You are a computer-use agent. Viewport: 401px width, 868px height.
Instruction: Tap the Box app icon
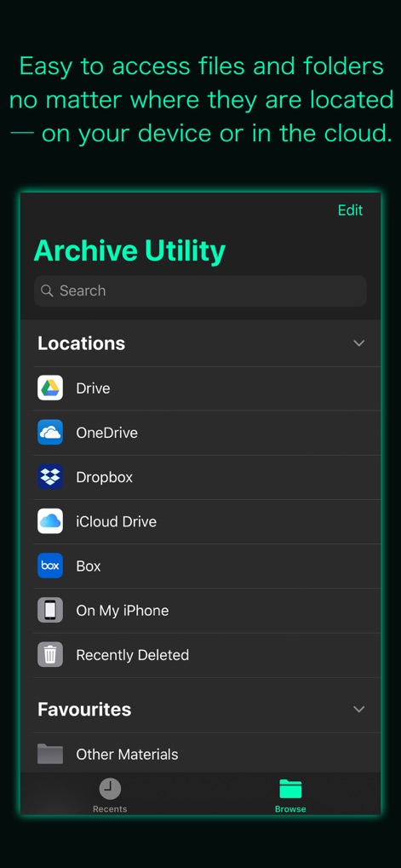[49, 566]
